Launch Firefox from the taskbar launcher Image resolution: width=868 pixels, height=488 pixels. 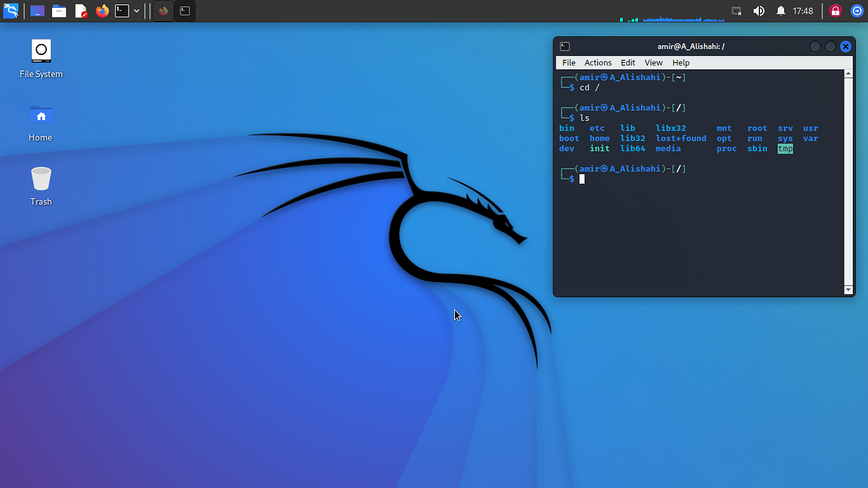point(101,10)
